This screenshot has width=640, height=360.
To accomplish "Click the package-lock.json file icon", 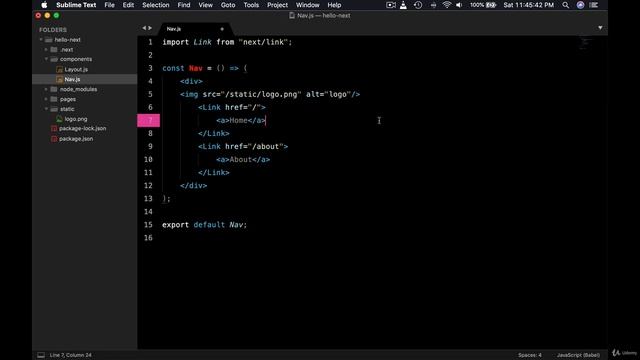I will click(x=54, y=129).
